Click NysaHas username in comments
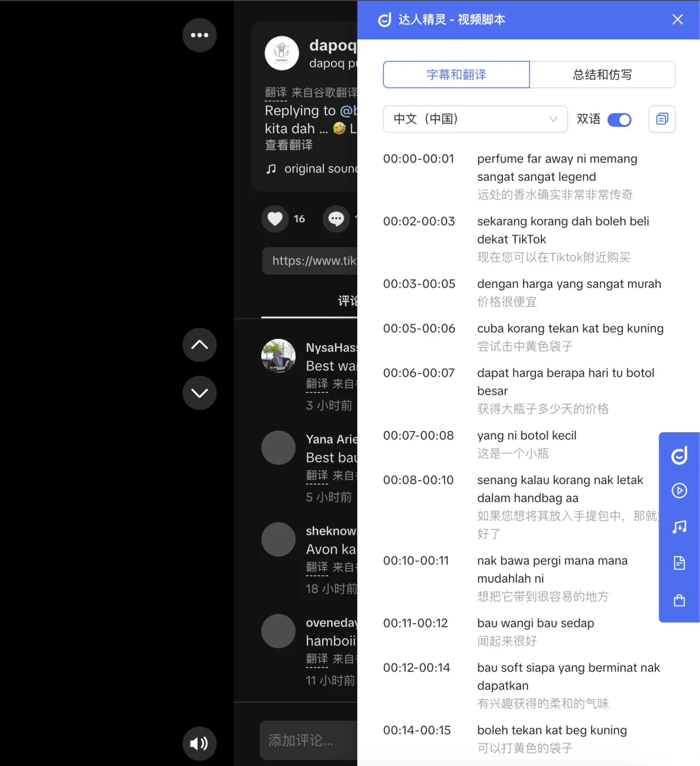This screenshot has height=766, width=700. pyautogui.click(x=332, y=348)
